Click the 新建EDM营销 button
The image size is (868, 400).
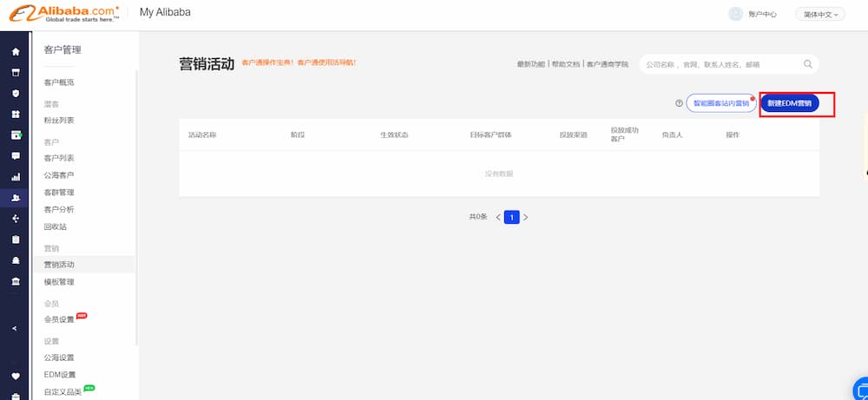pos(790,103)
